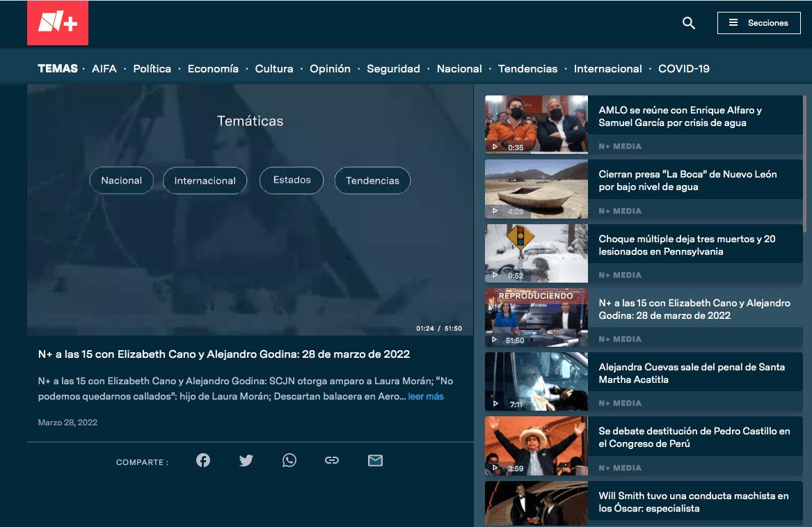Click the main video title below player
The image size is (812, 527).
tap(224, 354)
